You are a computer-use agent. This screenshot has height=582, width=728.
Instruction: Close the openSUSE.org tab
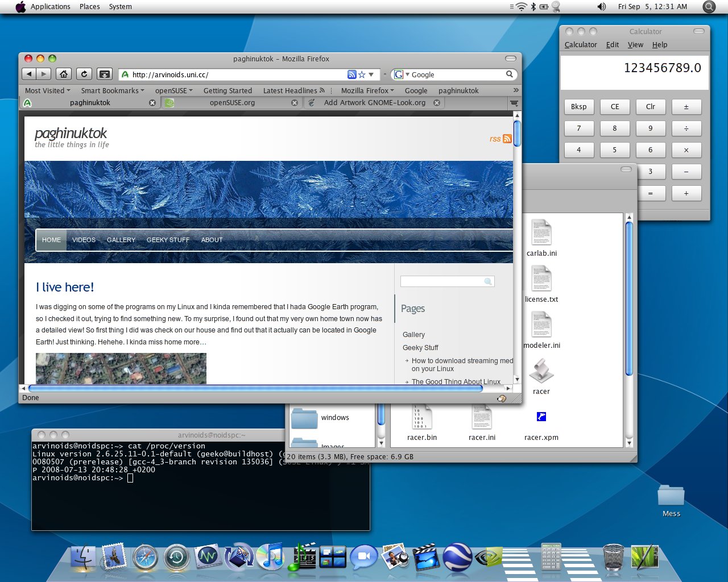[295, 103]
